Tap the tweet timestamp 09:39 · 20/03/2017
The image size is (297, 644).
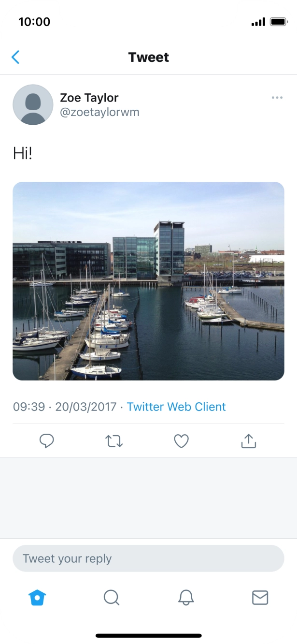point(65,407)
